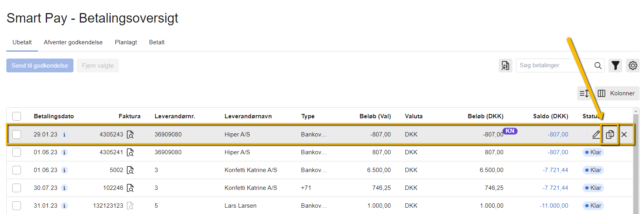
Task: Switch to Afventer godkendelse tab
Action: coord(73,42)
